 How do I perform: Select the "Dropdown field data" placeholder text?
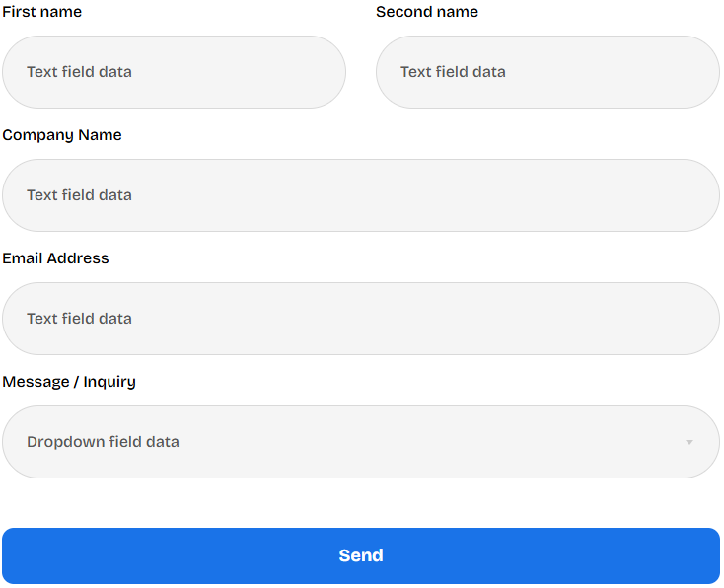pos(103,442)
